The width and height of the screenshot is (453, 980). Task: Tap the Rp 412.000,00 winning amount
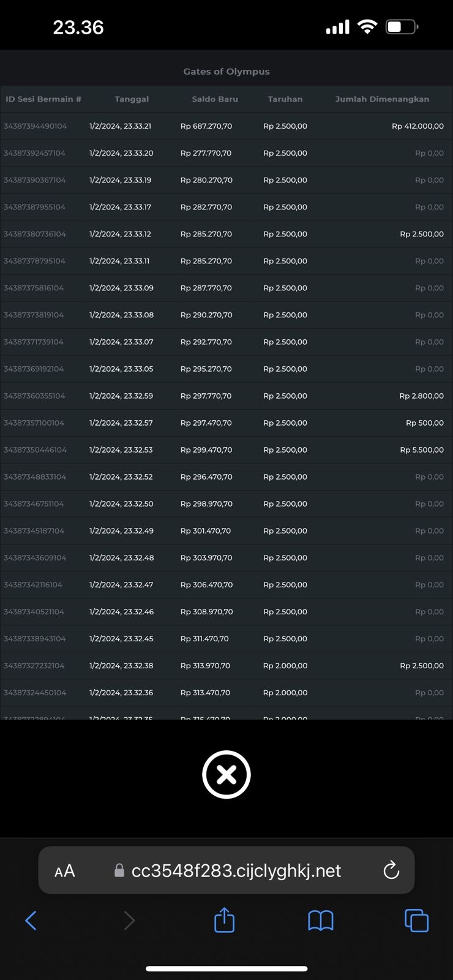click(417, 126)
